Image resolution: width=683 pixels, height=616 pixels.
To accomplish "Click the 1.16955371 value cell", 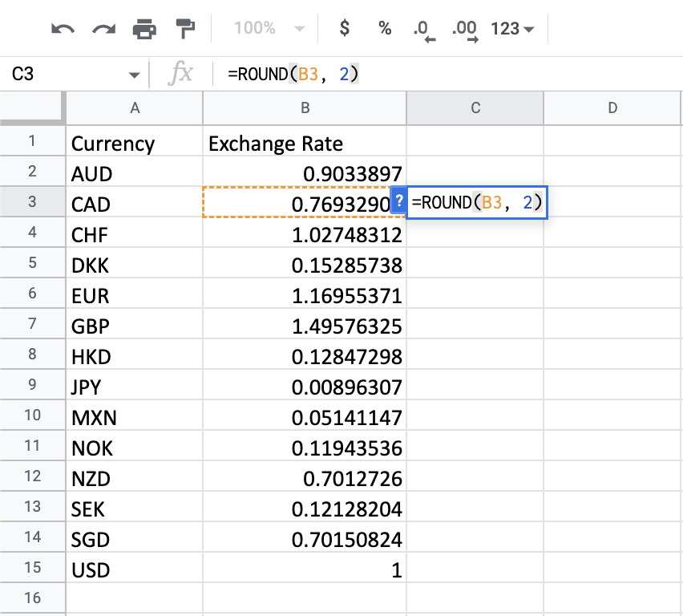I will coord(305,294).
